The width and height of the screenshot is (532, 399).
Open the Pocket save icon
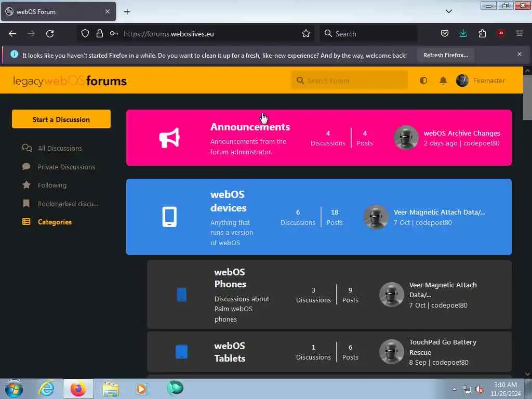tap(445, 33)
